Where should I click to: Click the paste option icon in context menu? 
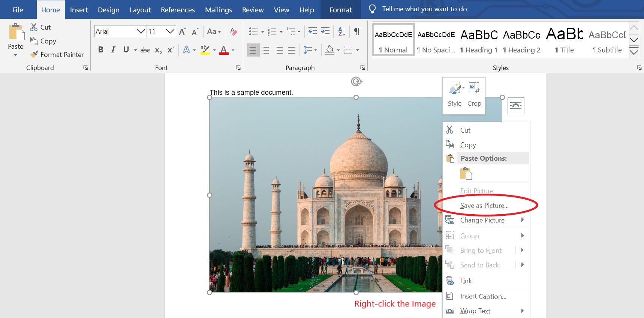466,174
